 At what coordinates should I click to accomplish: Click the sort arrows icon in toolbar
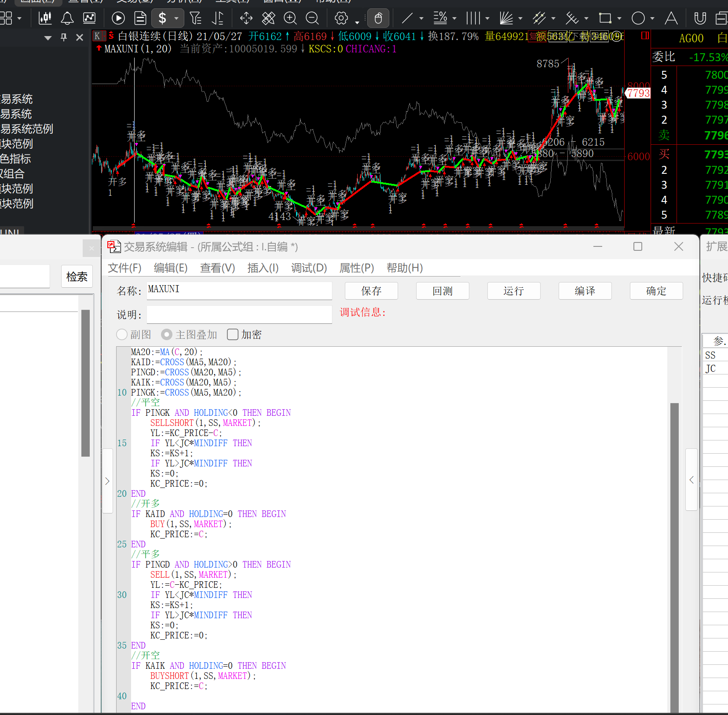pos(218,18)
